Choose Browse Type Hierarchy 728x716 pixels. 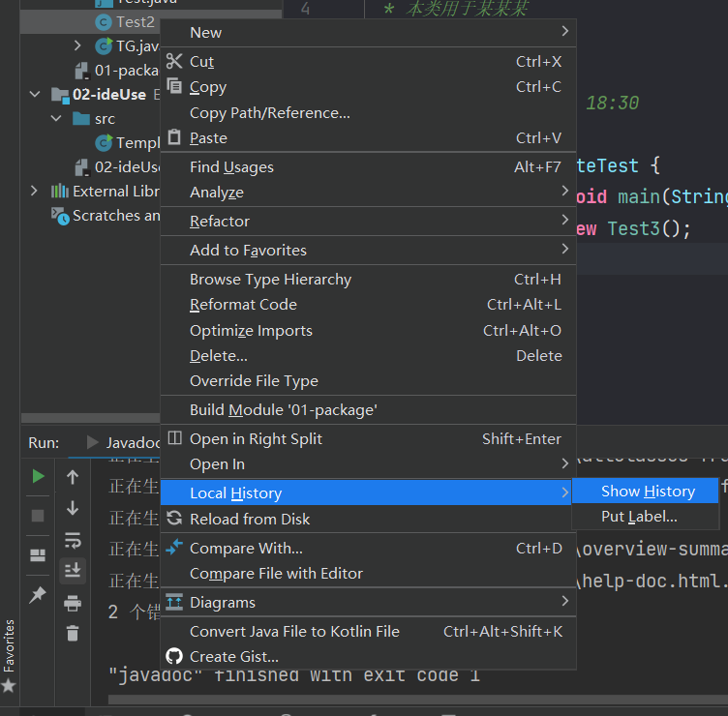[368, 279]
